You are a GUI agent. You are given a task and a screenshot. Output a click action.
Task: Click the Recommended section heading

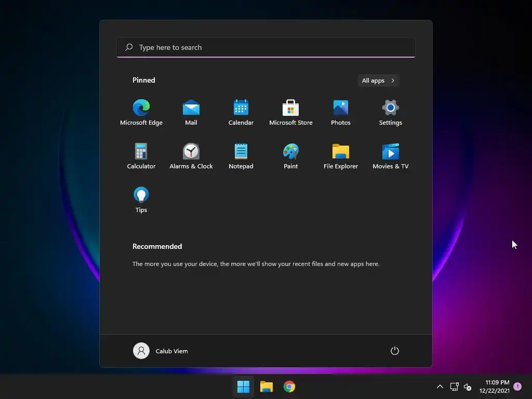point(157,246)
